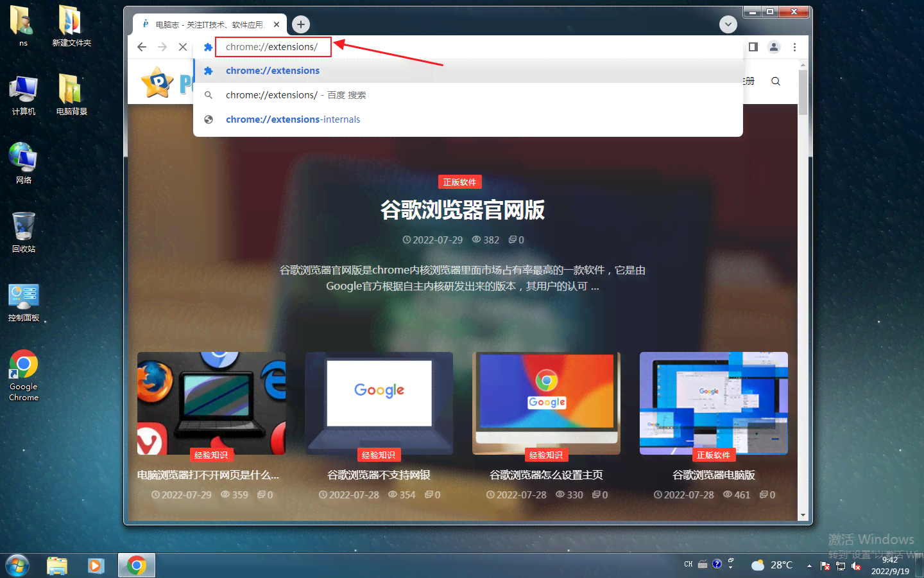Click 经验知识 tag on the first card
The image size is (924, 578).
coord(211,455)
